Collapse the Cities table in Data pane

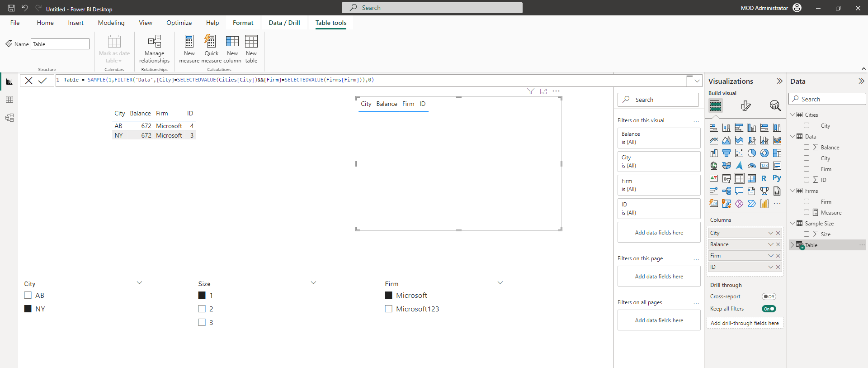click(793, 115)
